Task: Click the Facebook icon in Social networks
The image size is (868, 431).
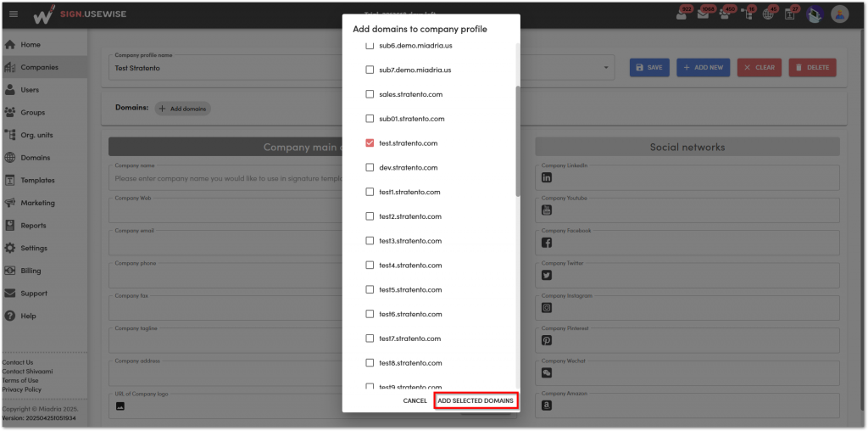Action: (547, 243)
